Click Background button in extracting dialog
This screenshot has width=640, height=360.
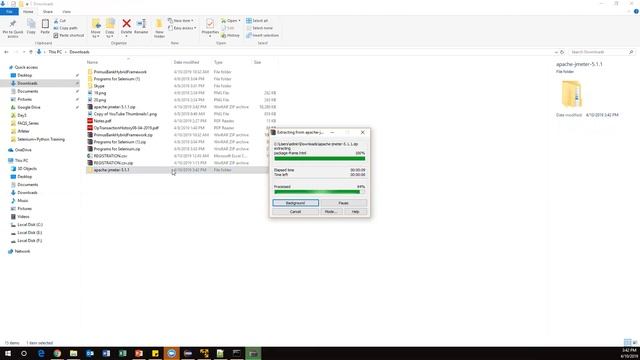296,203
